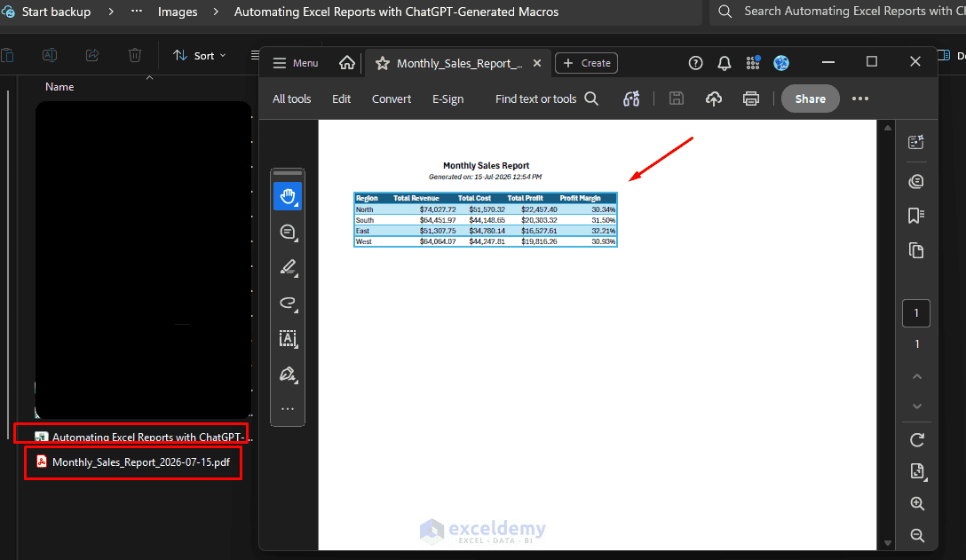This screenshot has height=560, width=966.
Task: Open page display settings icon
Action: [916, 471]
